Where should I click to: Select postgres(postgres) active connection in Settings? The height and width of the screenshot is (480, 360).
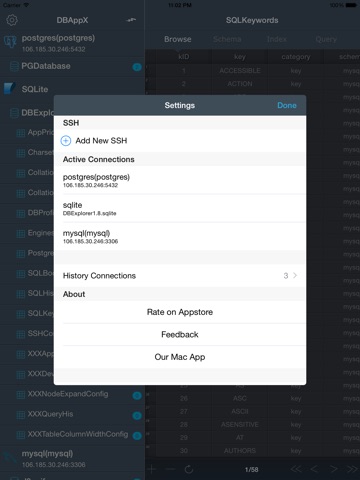180,180
